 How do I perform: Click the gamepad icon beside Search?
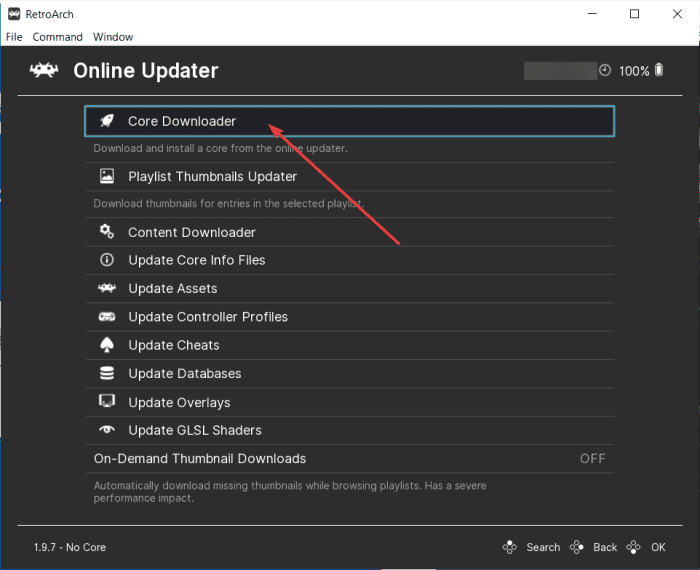509,547
